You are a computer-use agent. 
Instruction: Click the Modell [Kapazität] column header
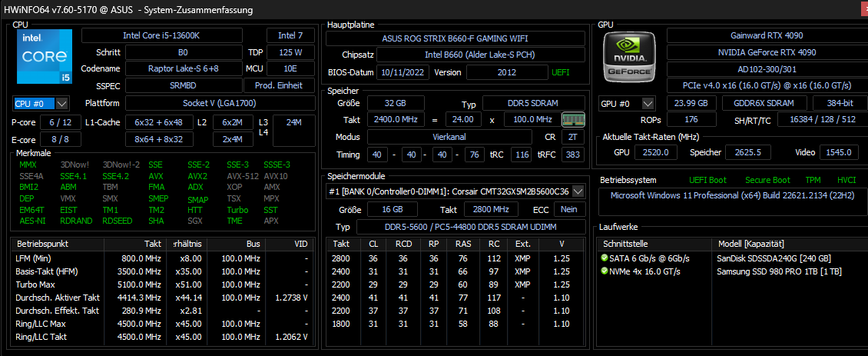tap(788, 244)
